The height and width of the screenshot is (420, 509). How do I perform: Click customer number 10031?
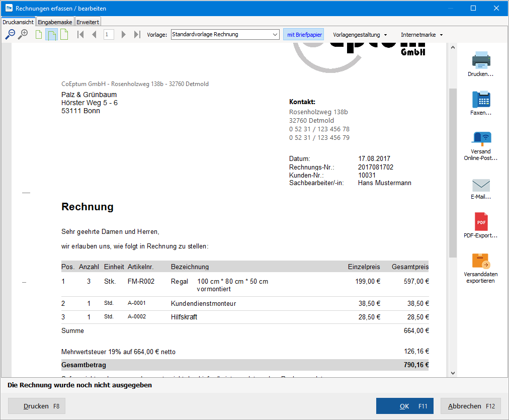[x=367, y=175]
